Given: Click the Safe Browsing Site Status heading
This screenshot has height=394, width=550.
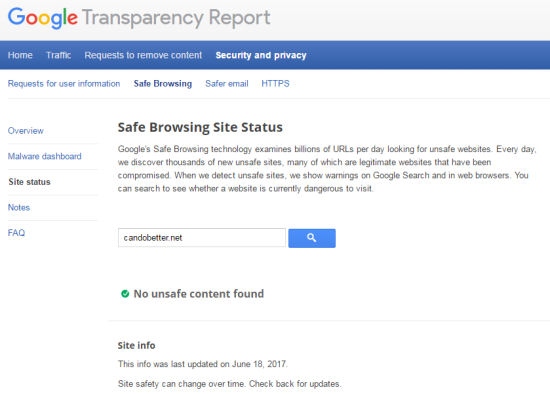Looking at the screenshot, I should click(x=200, y=127).
